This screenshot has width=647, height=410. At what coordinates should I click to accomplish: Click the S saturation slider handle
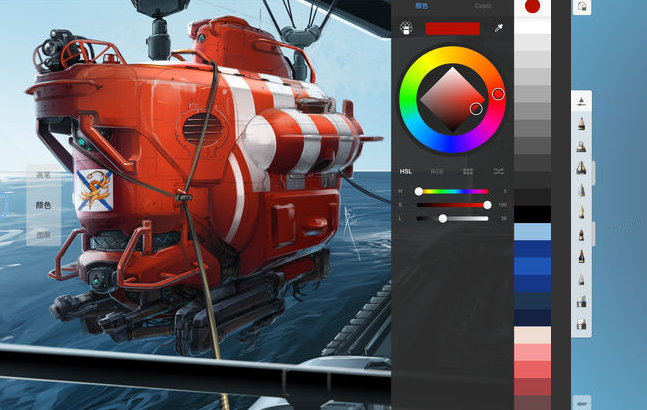tap(487, 205)
